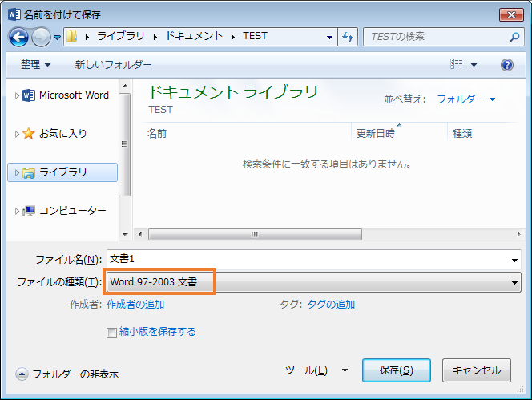
Task: Expand ライブラリ tree node
Action: (17, 172)
